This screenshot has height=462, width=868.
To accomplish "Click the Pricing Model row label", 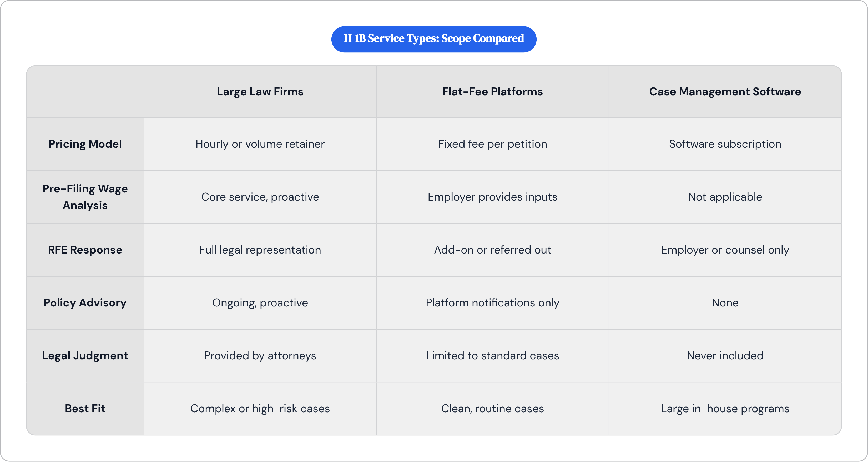I will click(x=85, y=144).
